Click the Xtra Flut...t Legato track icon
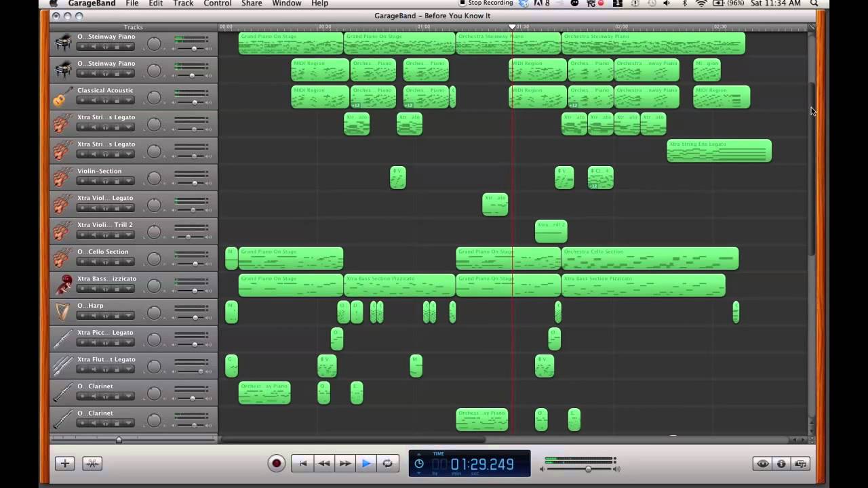868x488 pixels. [x=62, y=366]
